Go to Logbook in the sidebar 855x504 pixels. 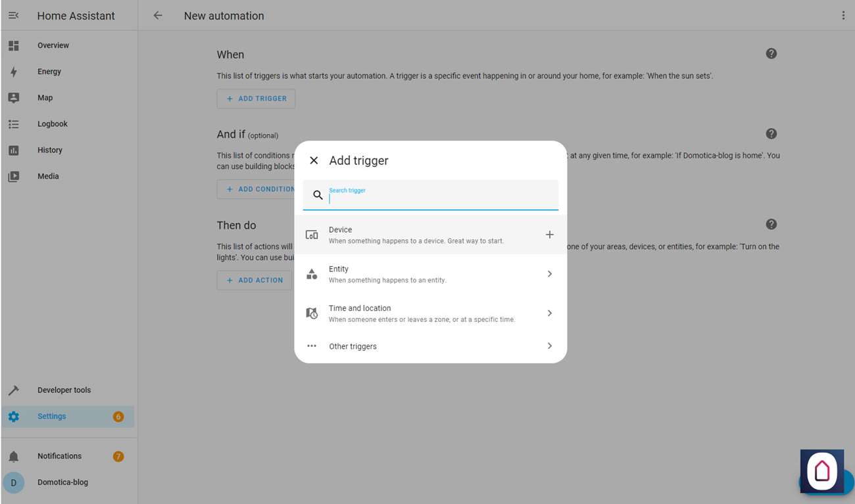[53, 124]
